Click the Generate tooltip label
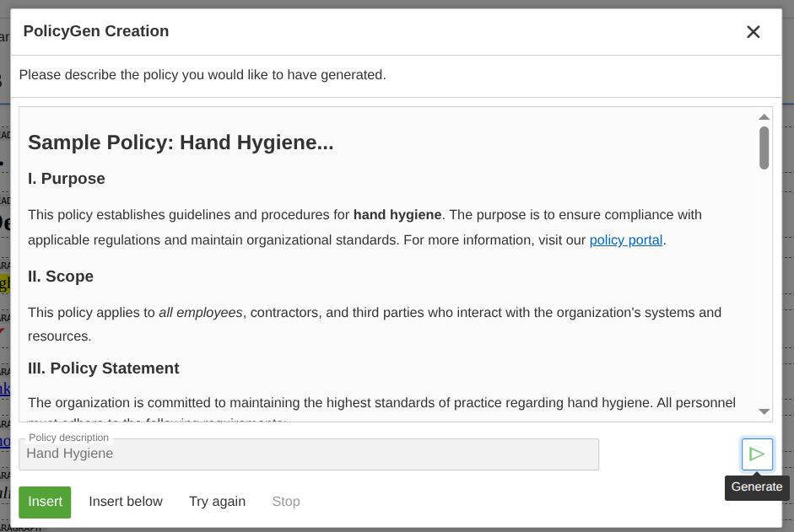The width and height of the screenshot is (794, 532). point(757,487)
